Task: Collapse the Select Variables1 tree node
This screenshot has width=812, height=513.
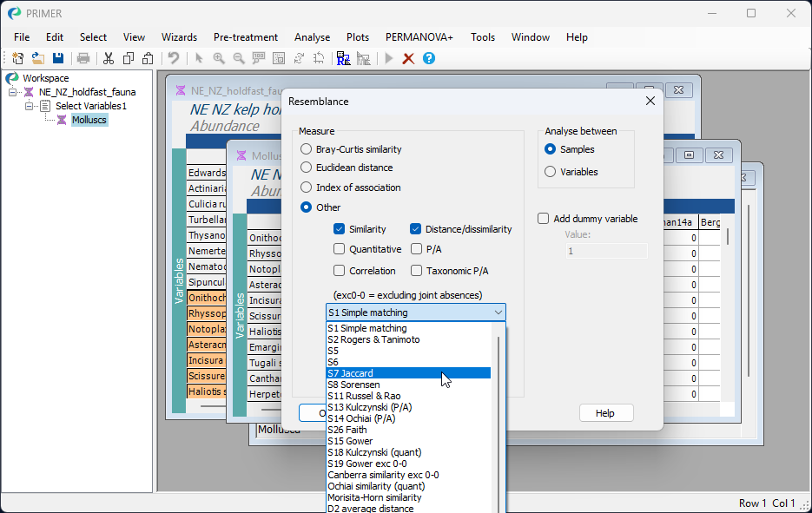Action: (x=29, y=106)
